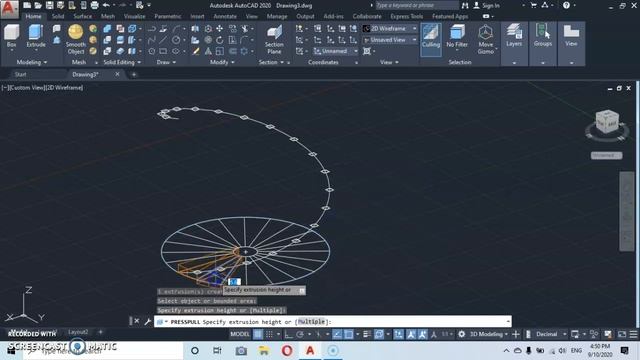
Task: Open File Explorer from the taskbar
Action: coord(264,351)
